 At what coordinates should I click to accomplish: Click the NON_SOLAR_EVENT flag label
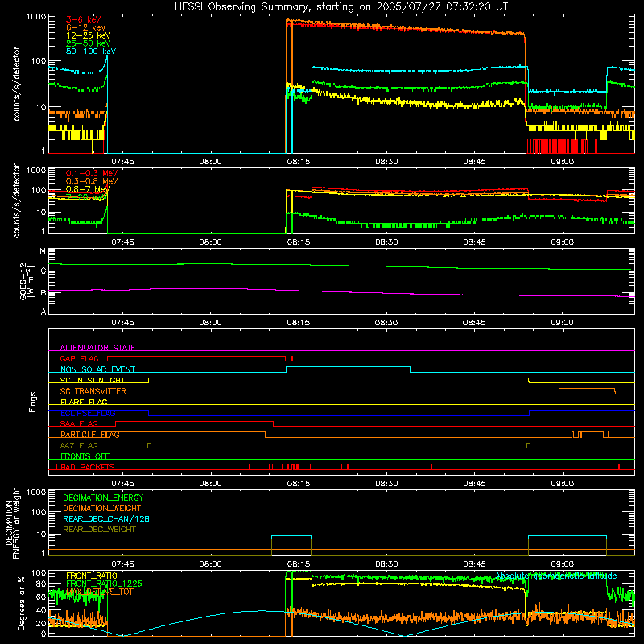(x=97, y=369)
